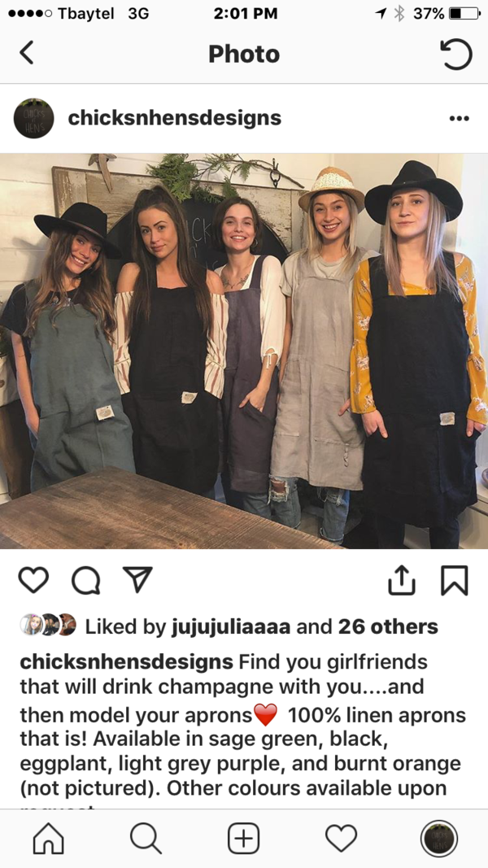Create new post with plus icon

243,839
